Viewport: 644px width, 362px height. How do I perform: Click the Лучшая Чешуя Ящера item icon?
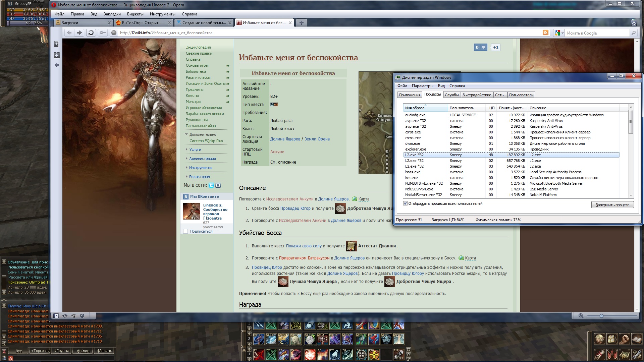pos(283,282)
